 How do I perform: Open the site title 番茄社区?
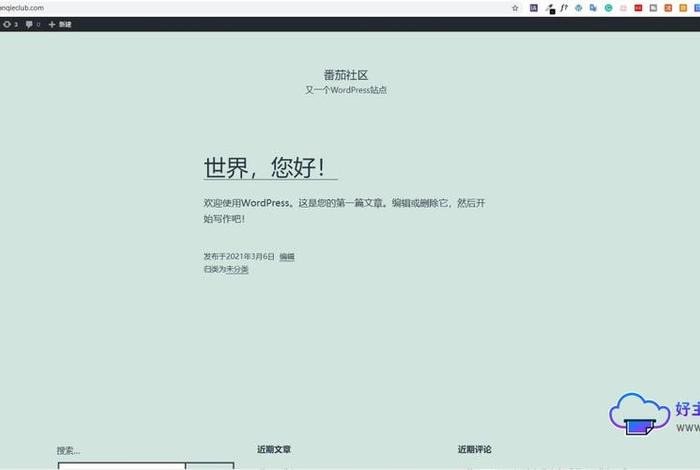coord(346,75)
